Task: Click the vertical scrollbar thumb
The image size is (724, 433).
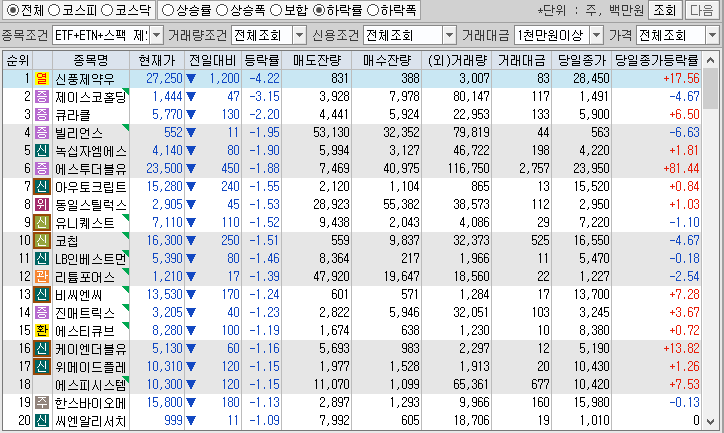Action: 711,89
